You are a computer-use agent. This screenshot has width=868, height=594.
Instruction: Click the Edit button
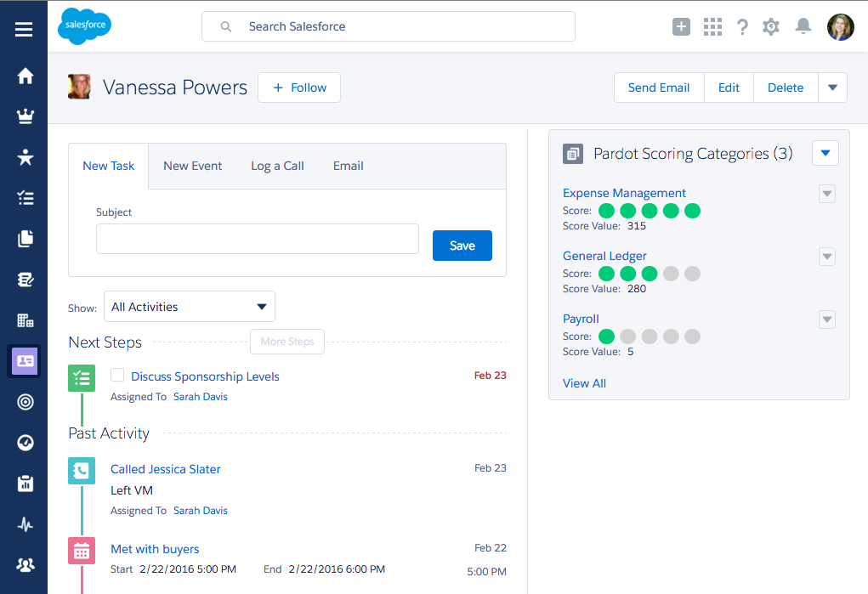pyautogui.click(x=729, y=88)
